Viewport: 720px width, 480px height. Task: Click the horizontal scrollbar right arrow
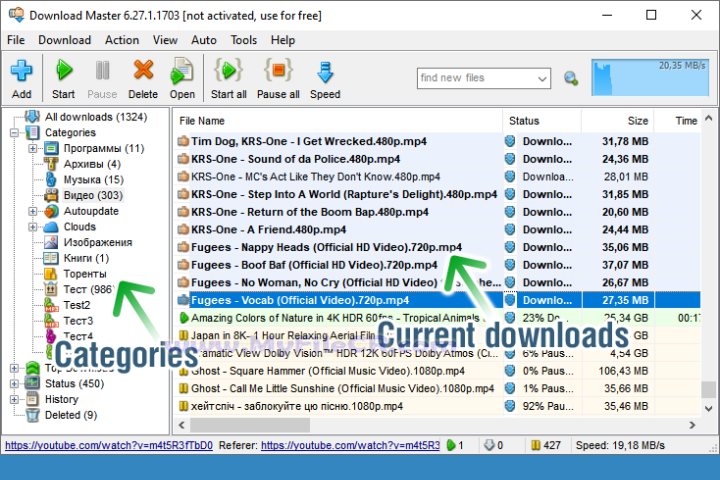point(692,425)
